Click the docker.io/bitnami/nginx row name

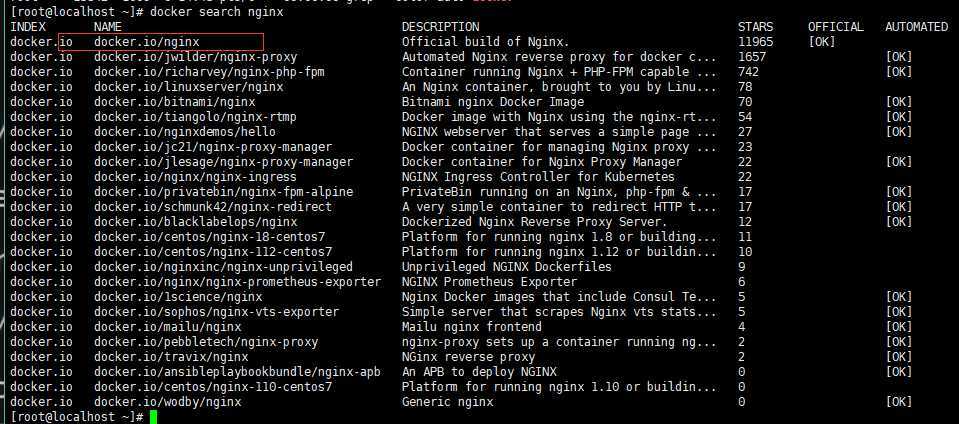[x=175, y=102]
